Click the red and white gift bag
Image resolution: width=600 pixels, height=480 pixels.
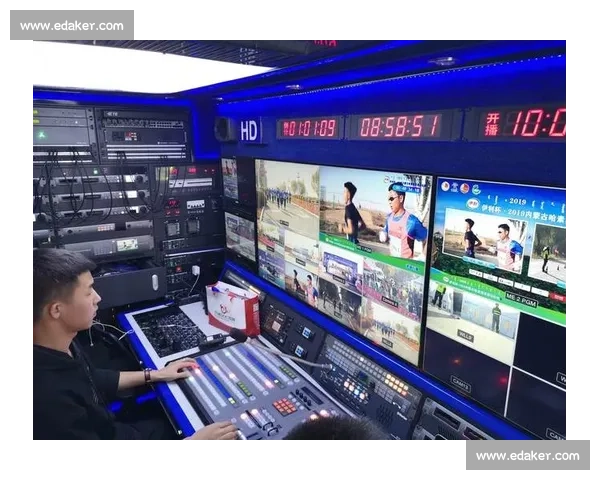(x=233, y=308)
